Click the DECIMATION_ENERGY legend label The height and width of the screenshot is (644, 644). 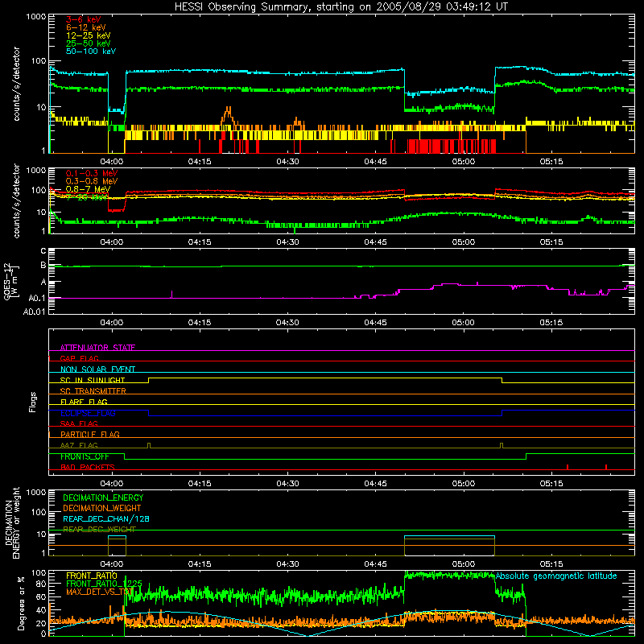pyautogui.click(x=103, y=497)
